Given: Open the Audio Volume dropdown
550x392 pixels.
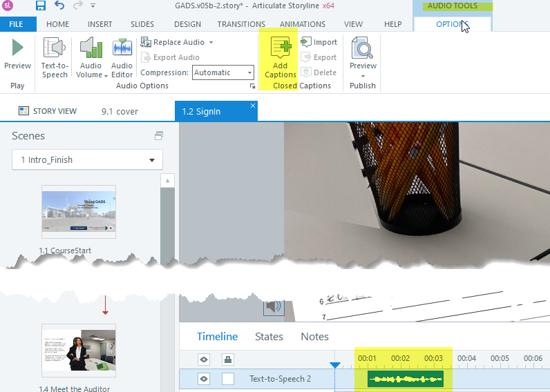Looking at the screenshot, I should (91, 58).
